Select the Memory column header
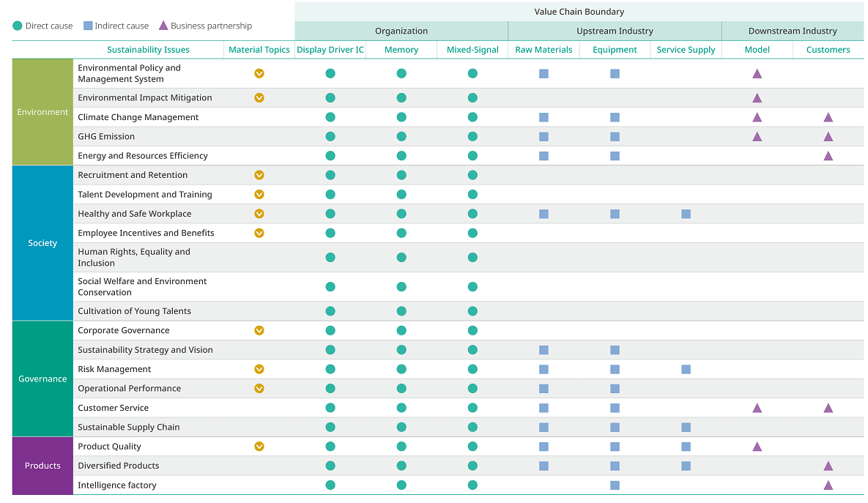Viewport: 868px width, 503px height. 401,50
